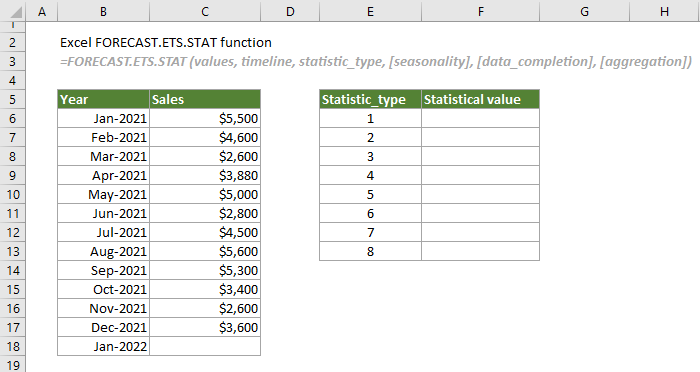Screen dimensions: 700x372
Task: Select statistic_type cell with value 3
Action: [x=370, y=156]
